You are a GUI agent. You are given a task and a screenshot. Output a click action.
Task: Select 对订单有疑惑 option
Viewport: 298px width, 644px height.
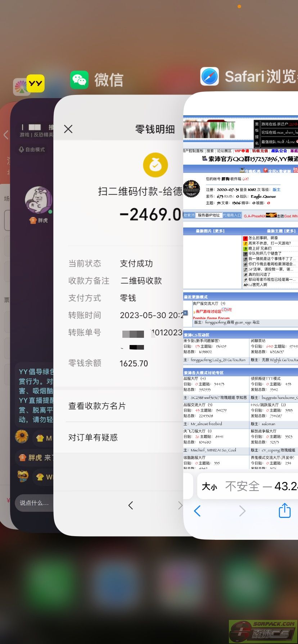click(x=93, y=437)
